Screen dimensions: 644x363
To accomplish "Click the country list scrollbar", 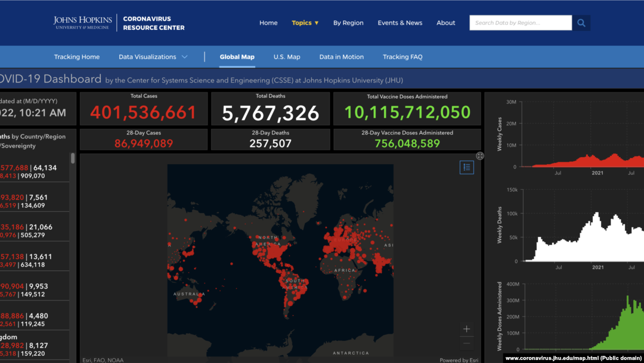I will tap(73, 158).
